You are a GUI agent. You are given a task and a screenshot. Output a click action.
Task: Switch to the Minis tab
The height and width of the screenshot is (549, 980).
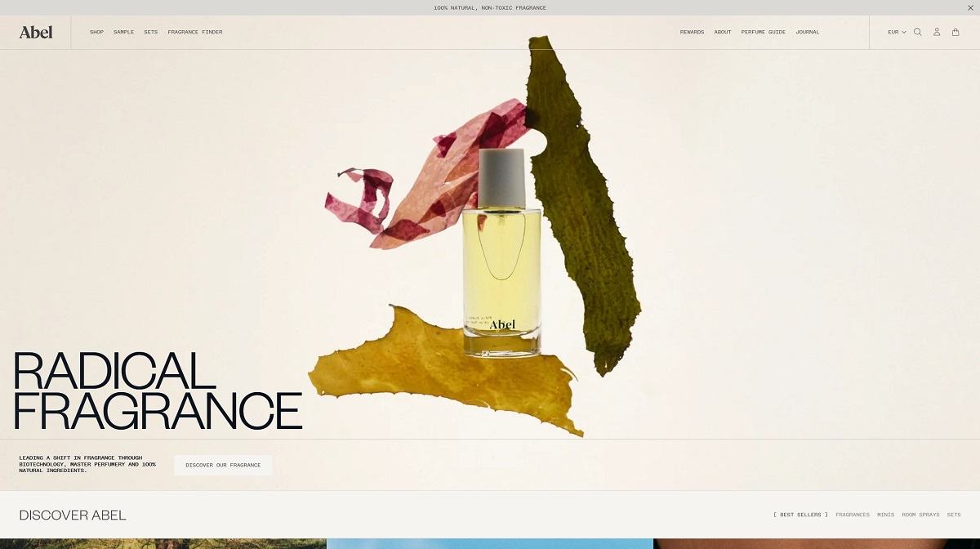click(885, 515)
